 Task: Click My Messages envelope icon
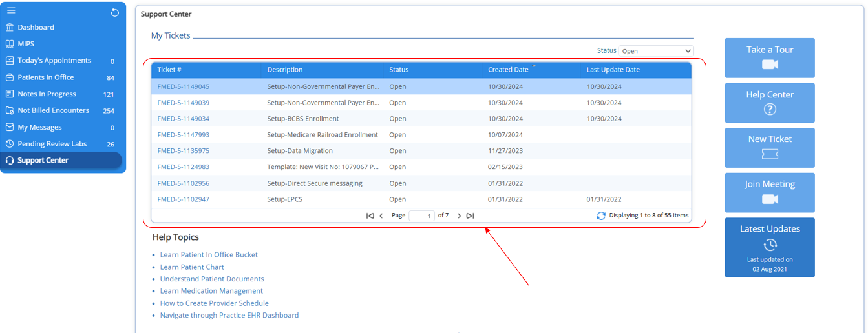click(x=10, y=127)
